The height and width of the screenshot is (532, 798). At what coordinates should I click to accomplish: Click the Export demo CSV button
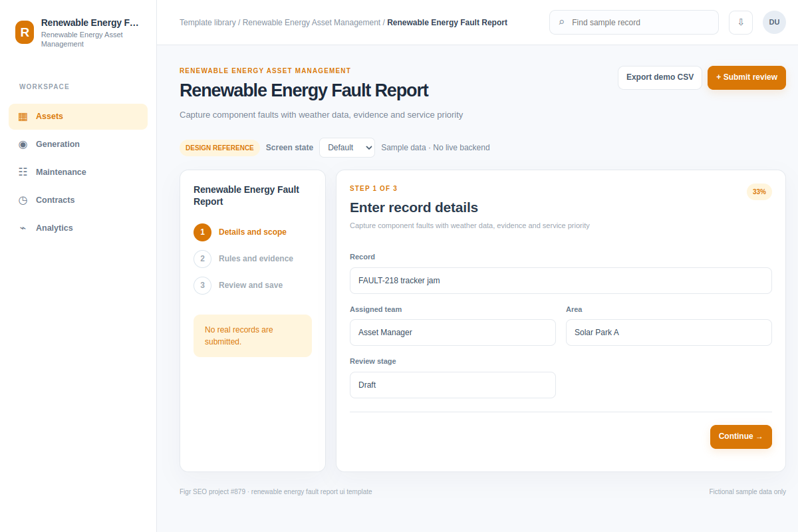pyautogui.click(x=660, y=77)
